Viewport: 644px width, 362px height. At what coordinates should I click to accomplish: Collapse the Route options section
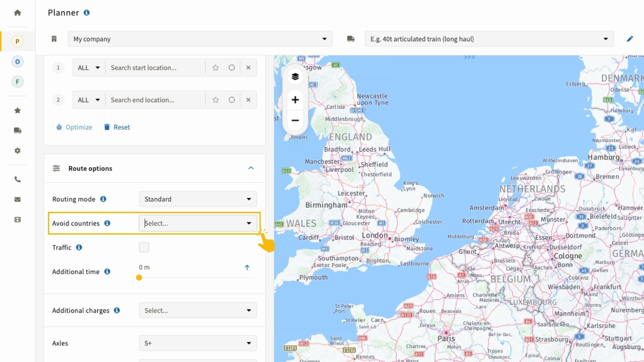pyautogui.click(x=251, y=168)
